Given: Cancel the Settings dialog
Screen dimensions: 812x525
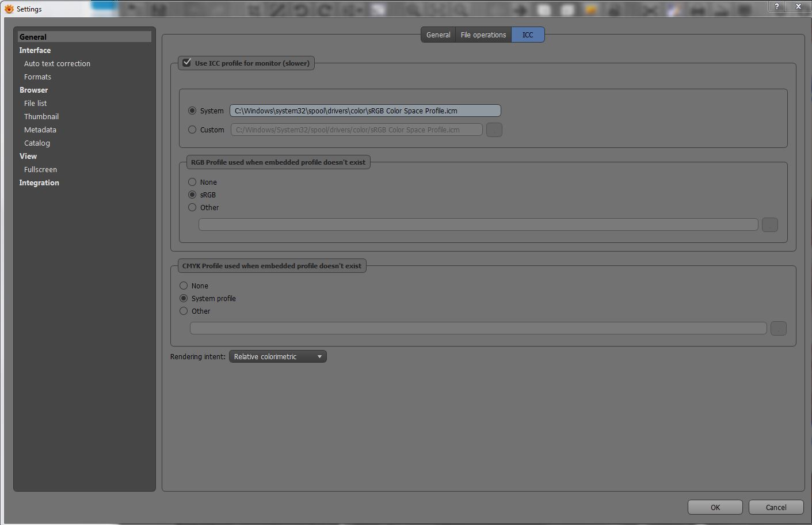Looking at the screenshot, I should pyautogui.click(x=775, y=507).
